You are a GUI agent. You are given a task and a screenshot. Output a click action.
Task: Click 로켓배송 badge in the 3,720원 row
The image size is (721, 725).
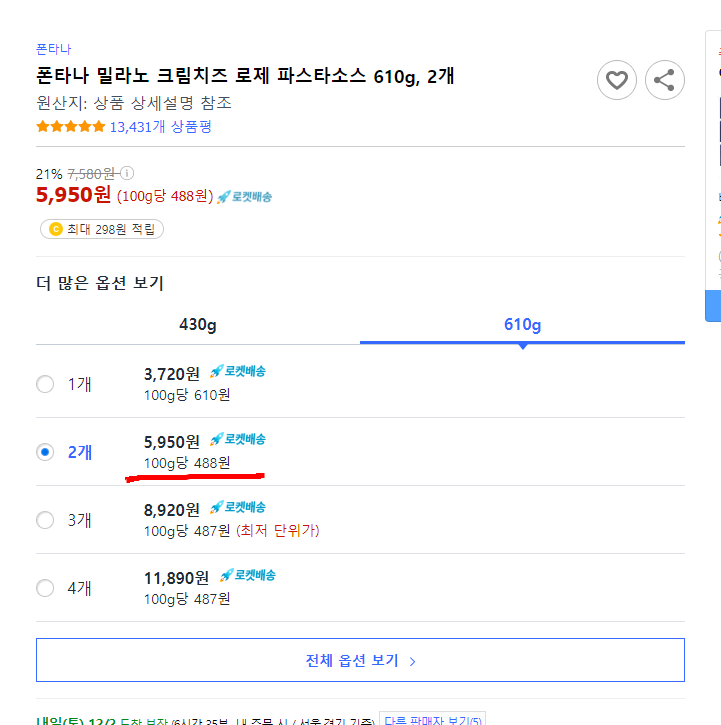point(238,371)
